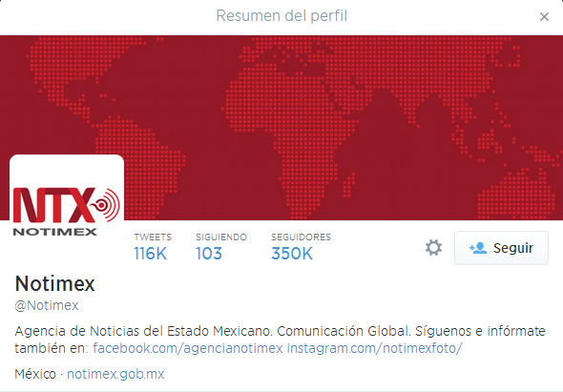The image size is (563, 392).
Task: Click the Resumen del perfil title
Action: coord(281,16)
